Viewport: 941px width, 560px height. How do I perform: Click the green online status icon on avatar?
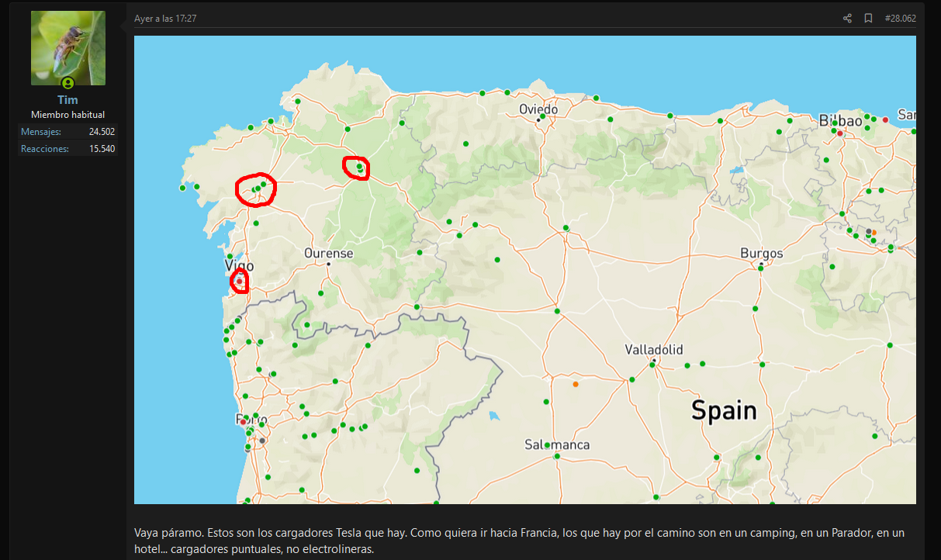[x=67, y=83]
